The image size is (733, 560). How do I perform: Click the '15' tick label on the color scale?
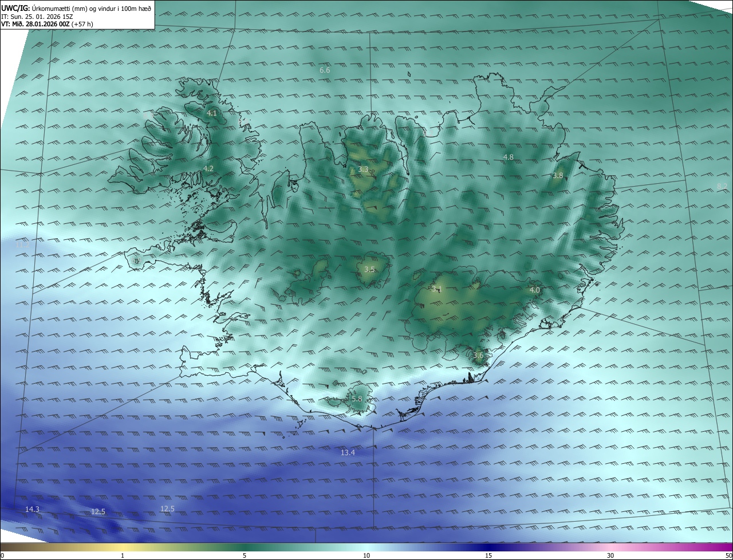[x=488, y=555]
